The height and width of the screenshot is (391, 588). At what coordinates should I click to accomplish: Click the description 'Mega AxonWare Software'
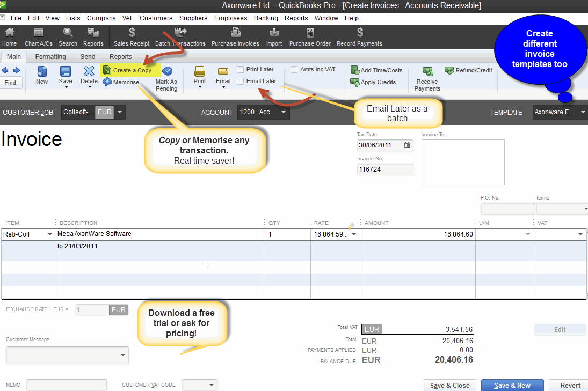click(95, 234)
